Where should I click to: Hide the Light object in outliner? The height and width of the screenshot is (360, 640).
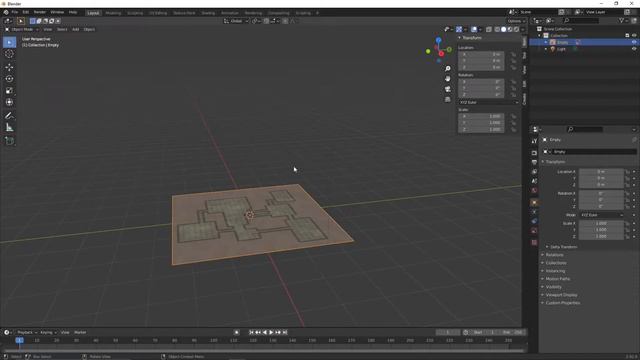click(x=634, y=49)
